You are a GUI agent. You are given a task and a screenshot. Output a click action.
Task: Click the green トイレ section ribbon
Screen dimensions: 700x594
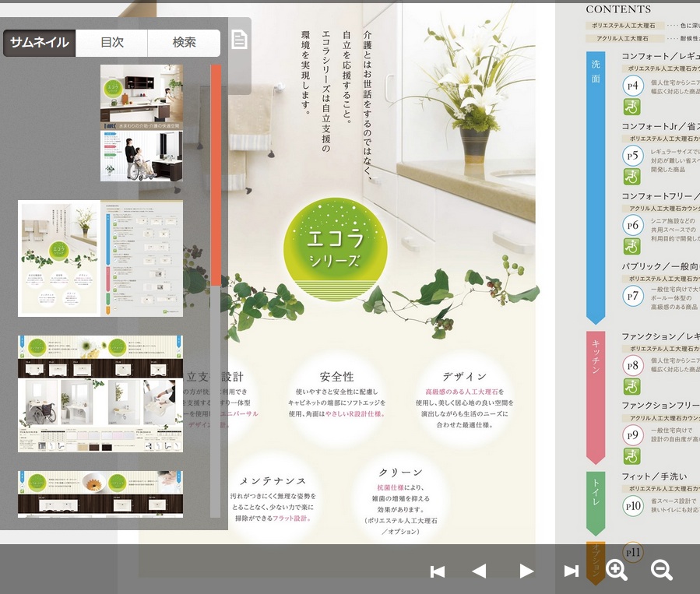(596, 504)
